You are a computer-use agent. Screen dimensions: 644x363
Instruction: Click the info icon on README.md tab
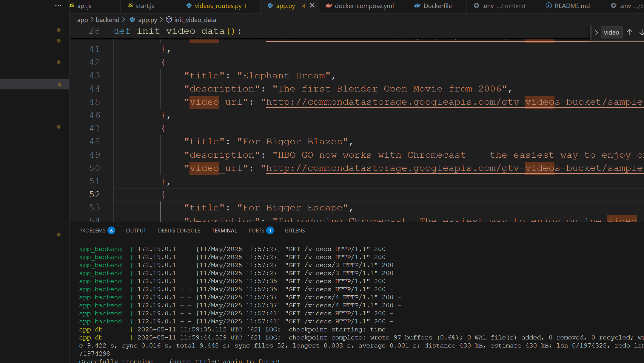click(549, 6)
